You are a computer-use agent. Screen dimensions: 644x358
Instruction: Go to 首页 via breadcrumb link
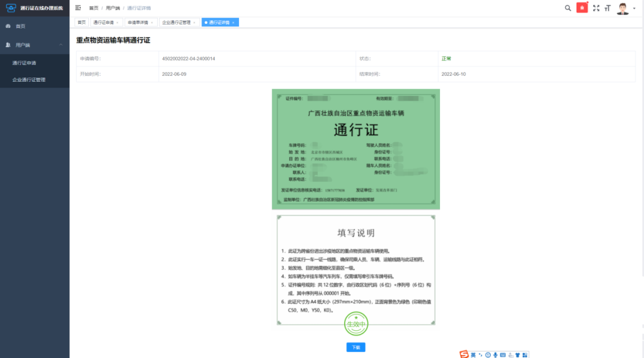[x=94, y=8]
